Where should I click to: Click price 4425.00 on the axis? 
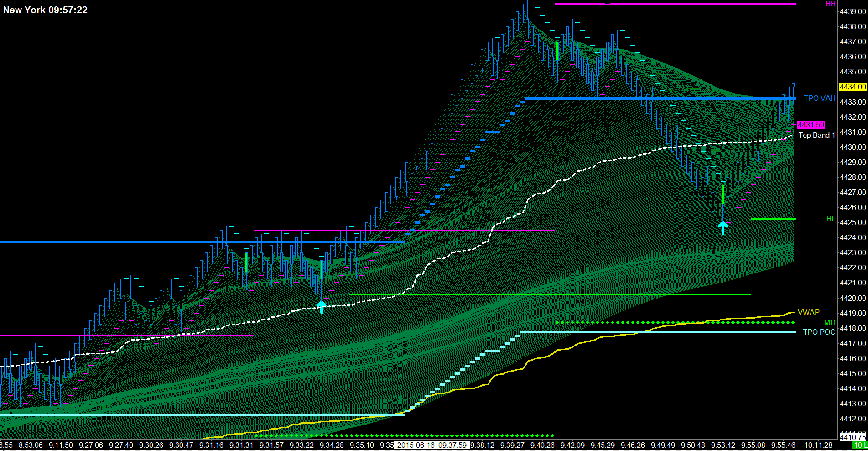852,222
